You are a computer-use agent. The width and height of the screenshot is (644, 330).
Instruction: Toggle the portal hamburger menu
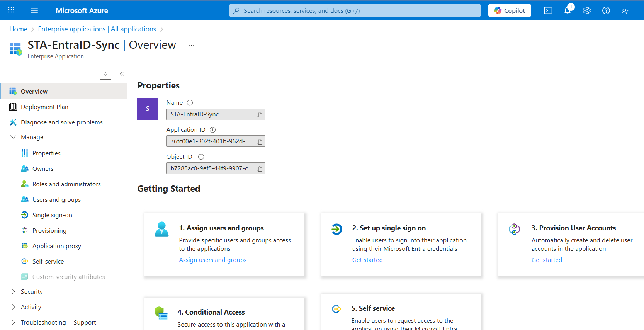[34, 10]
